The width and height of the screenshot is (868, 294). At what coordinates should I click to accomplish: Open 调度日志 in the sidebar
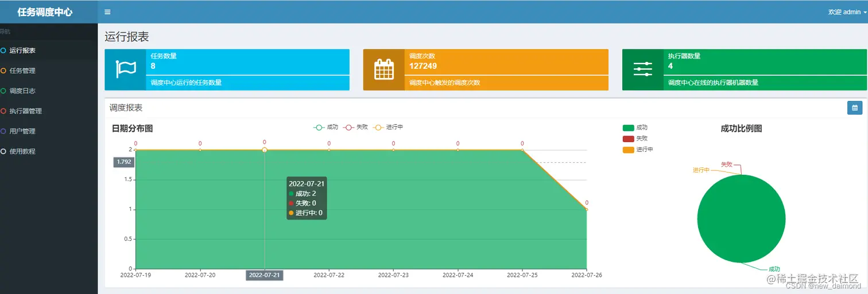[x=49, y=91]
